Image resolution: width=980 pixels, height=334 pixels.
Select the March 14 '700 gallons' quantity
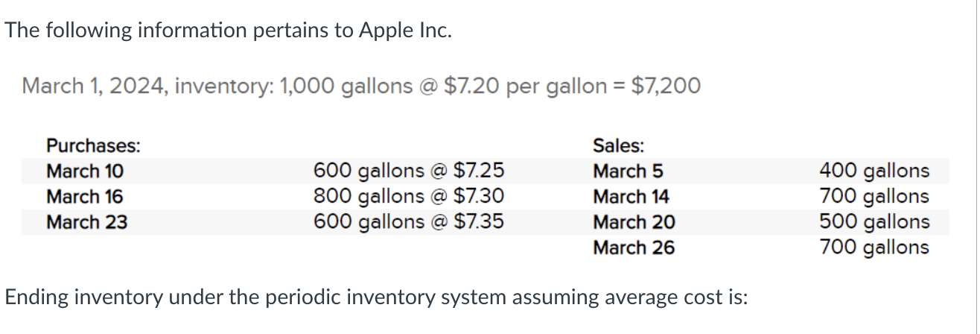[874, 197]
